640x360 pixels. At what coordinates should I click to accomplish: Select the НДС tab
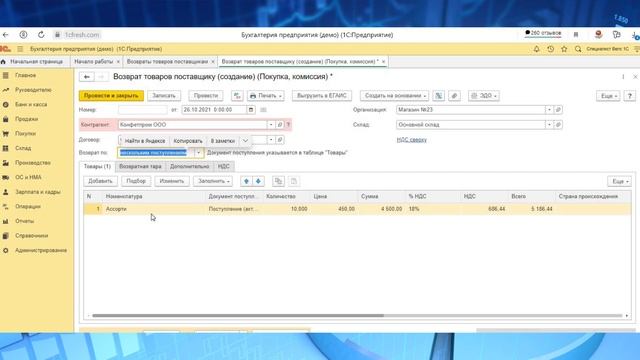(x=224, y=167)
